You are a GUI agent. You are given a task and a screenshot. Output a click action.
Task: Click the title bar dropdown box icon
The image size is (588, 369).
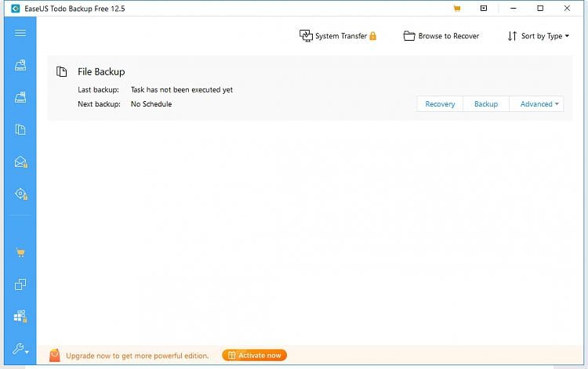[x=484, y=8]
